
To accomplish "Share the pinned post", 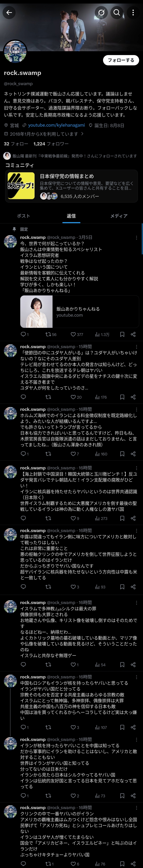I will point(133,334).
